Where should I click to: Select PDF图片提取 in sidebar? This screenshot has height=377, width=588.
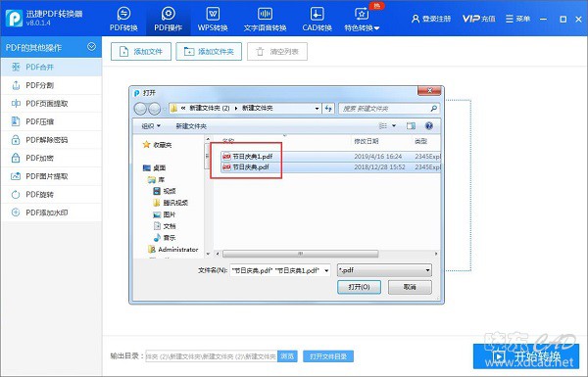51,176
